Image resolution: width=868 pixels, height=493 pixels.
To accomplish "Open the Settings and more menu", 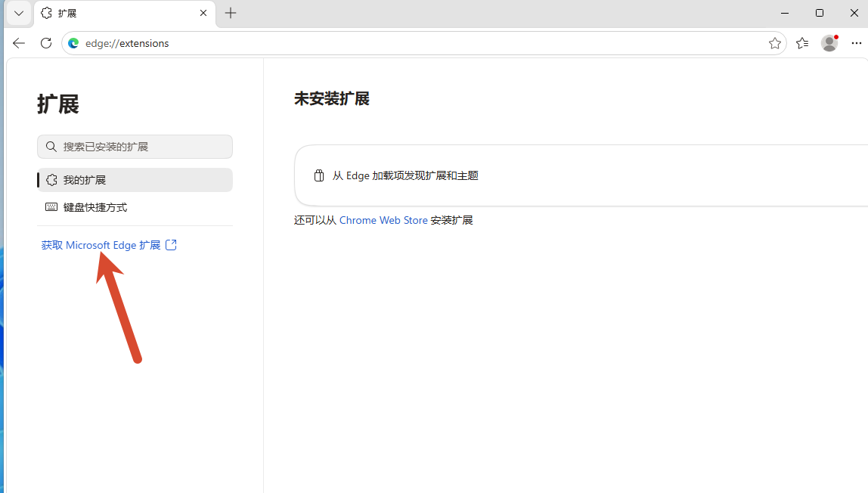I will click(x=857, y=43).
